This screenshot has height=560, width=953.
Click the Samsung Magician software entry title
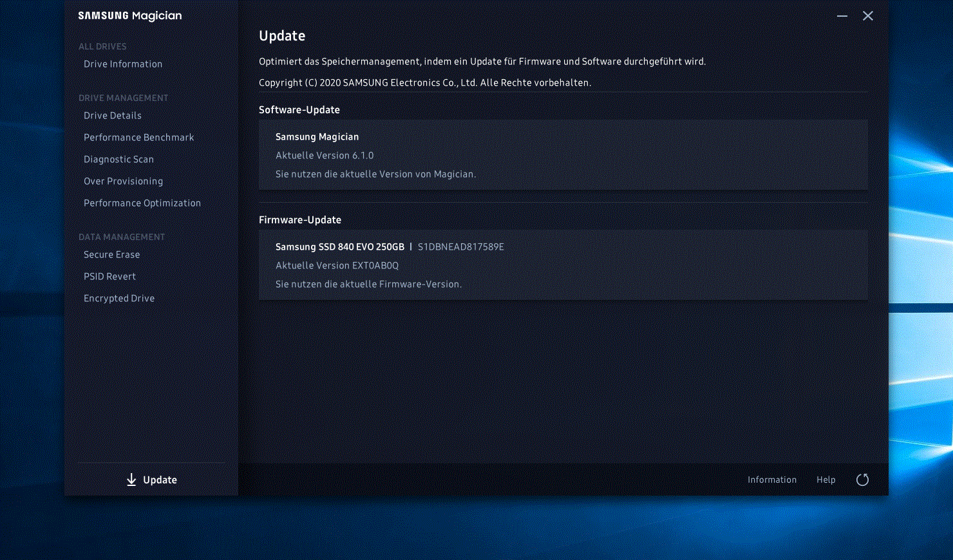click(317, 137)
